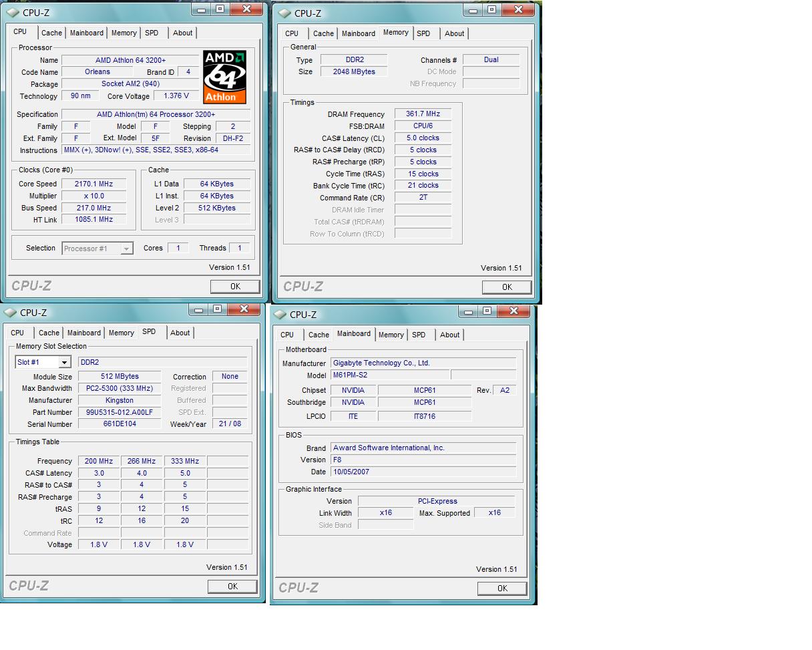Select About tab in SPD window
This screenshot has width=812, height=650.
pos(180,333)
